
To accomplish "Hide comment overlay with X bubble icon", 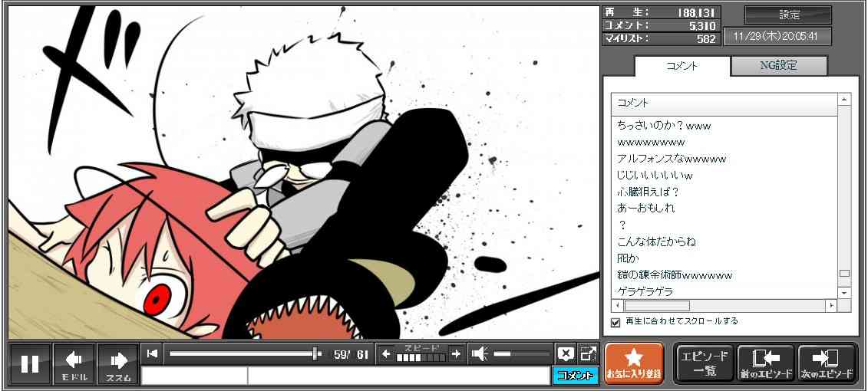I will click(x=566, y=353).
